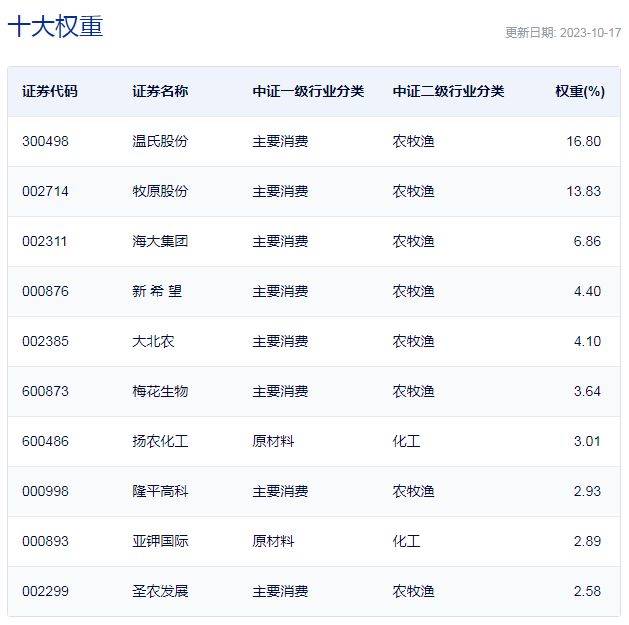Click 农牧渔 in the 新希望 row
This screenshot has width=629, height=625.
click(413, 291)
